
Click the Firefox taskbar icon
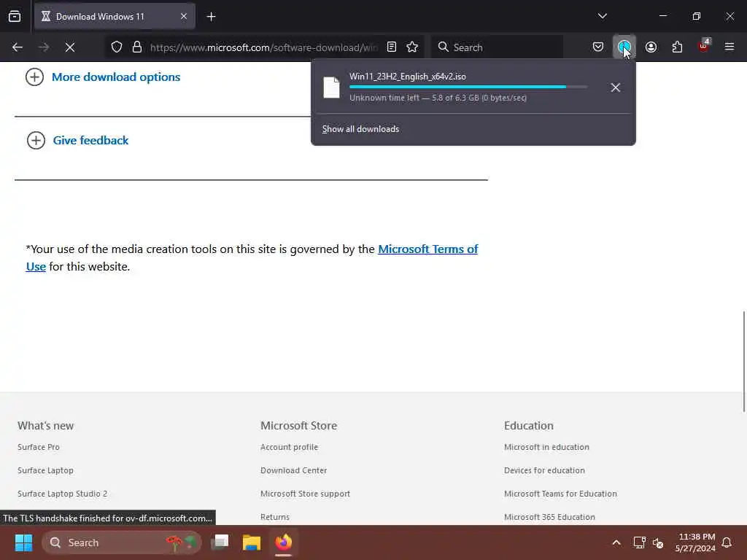(x=284, y=542)
